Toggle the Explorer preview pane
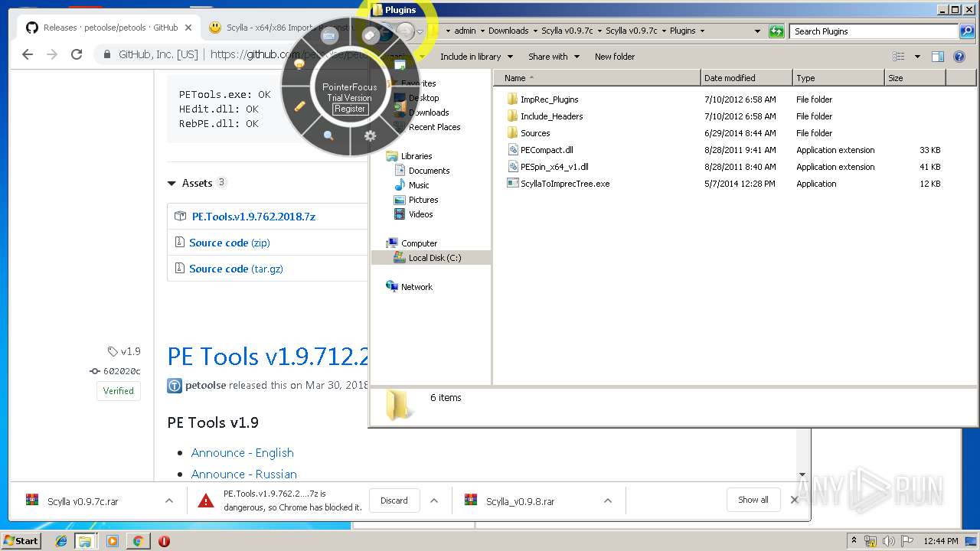The height and width of the screenshot is (551, 980). click(x=938, y=57)
